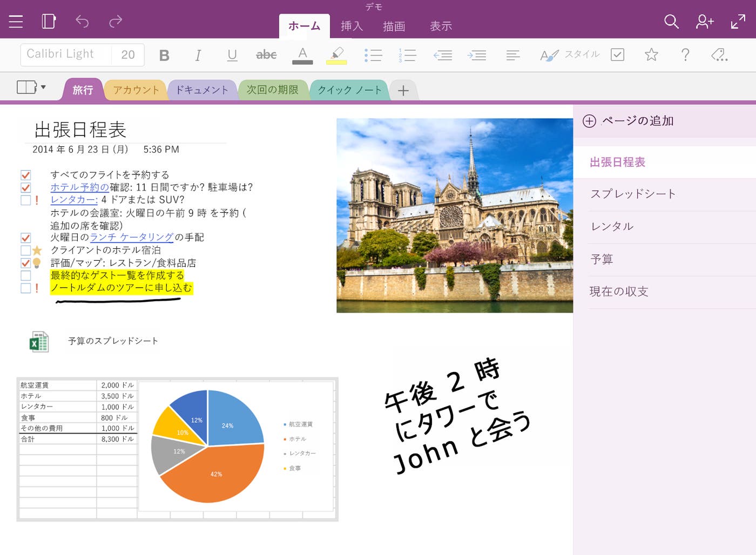The width and height of the screenshot is (756, 555).
Task: Open the ホテル予約 hyperlink
Action: [79, 187]
